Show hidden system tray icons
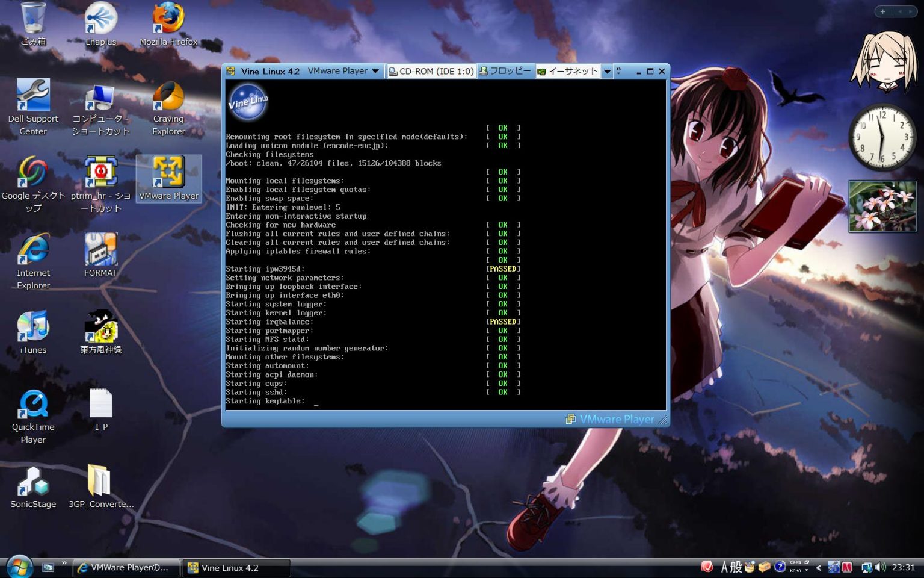This screenshot has width=924, height=578. click(x=818, y=567)
